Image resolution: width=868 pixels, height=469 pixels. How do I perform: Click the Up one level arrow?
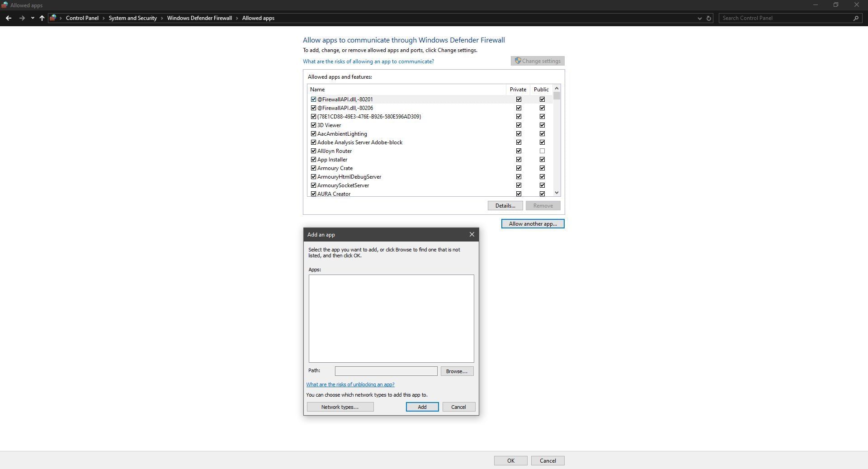coord(42,18)
